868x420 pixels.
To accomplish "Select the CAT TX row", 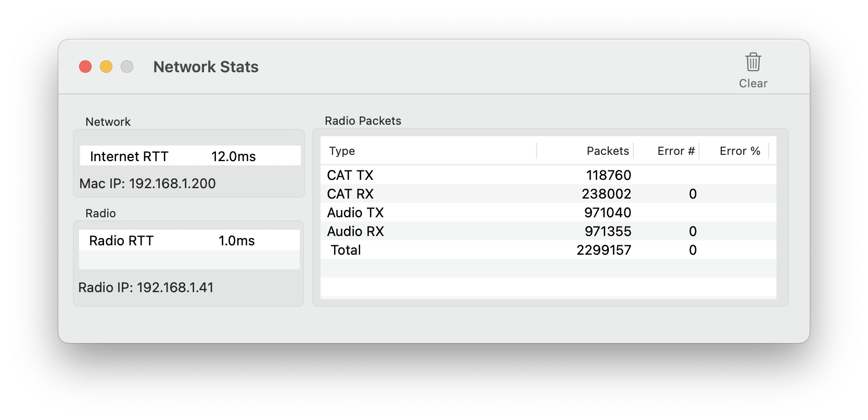I will (548, 175).
